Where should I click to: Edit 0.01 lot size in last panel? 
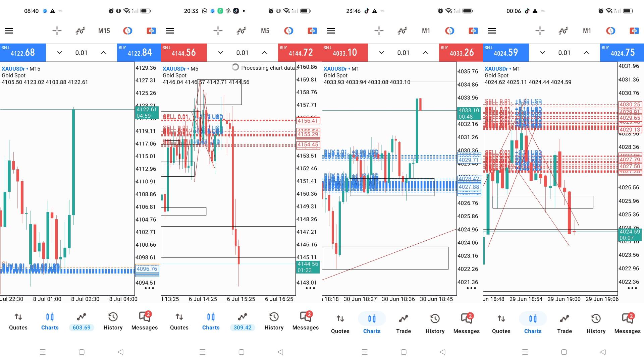(564, 53)
